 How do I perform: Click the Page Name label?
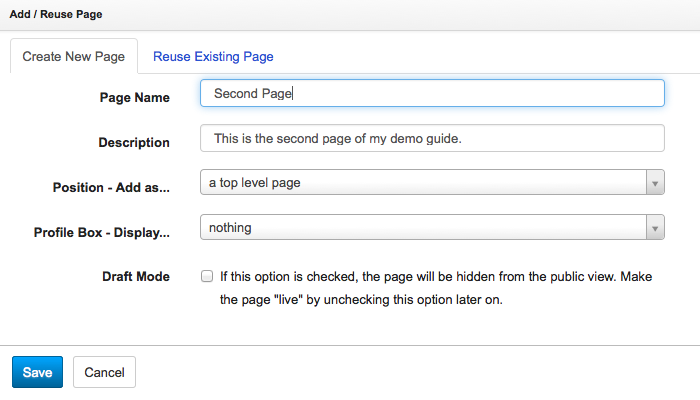(134, 98)
